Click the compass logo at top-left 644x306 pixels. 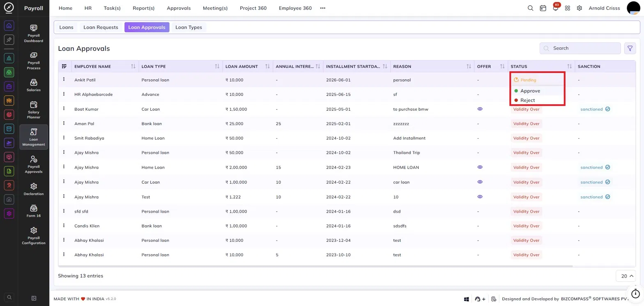click(x=9, y=8)
